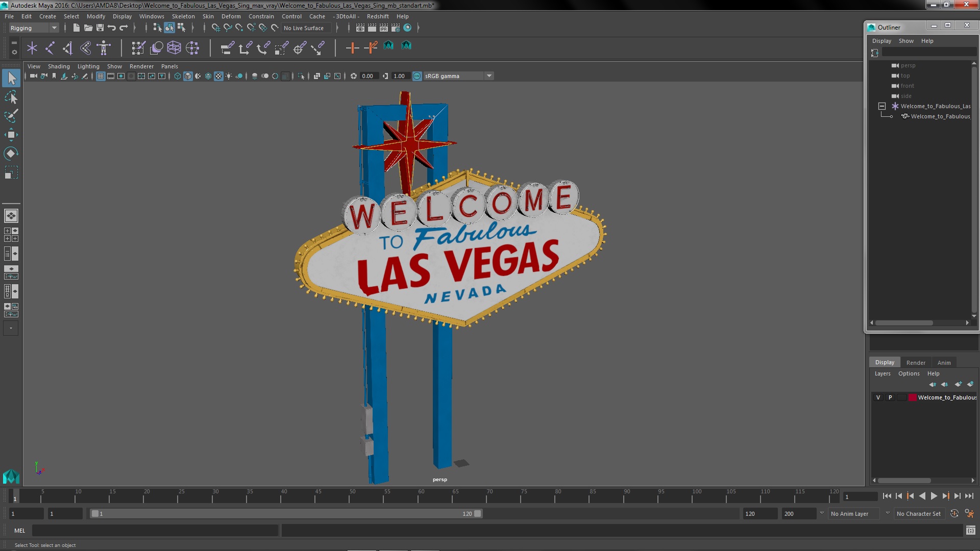Open the sRGB gamma view transform dropdown
Screen dimensions: 980x551
pos(489,76)
